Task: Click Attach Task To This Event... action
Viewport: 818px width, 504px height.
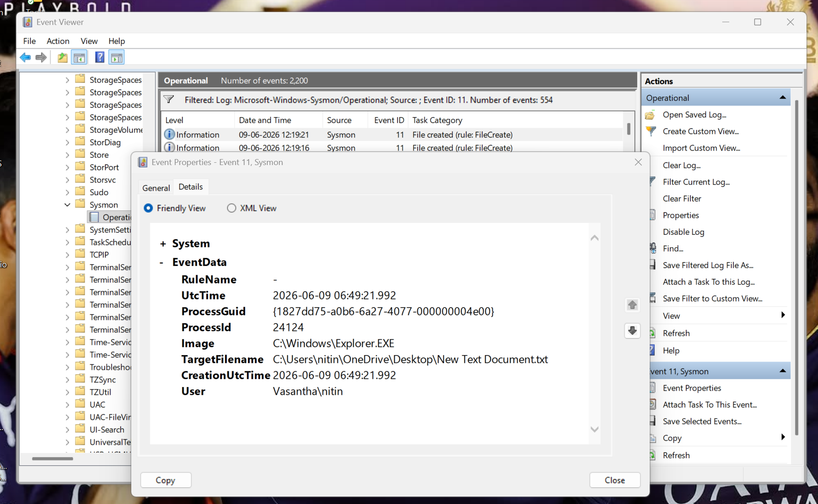Action: pos(709,405)
